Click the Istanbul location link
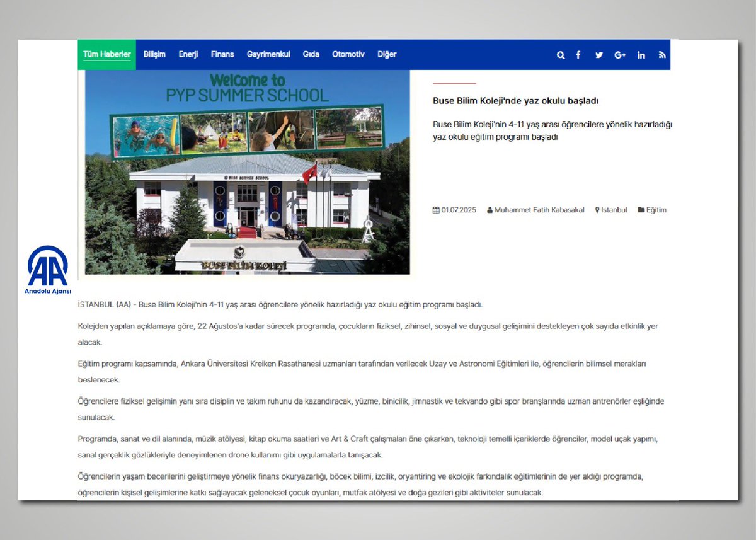The width and height of the screenshot is (756, 540). tap(614, 210)
